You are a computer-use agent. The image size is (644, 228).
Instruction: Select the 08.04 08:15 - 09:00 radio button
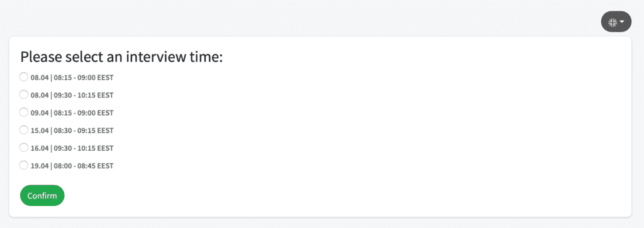coord(24,77)
